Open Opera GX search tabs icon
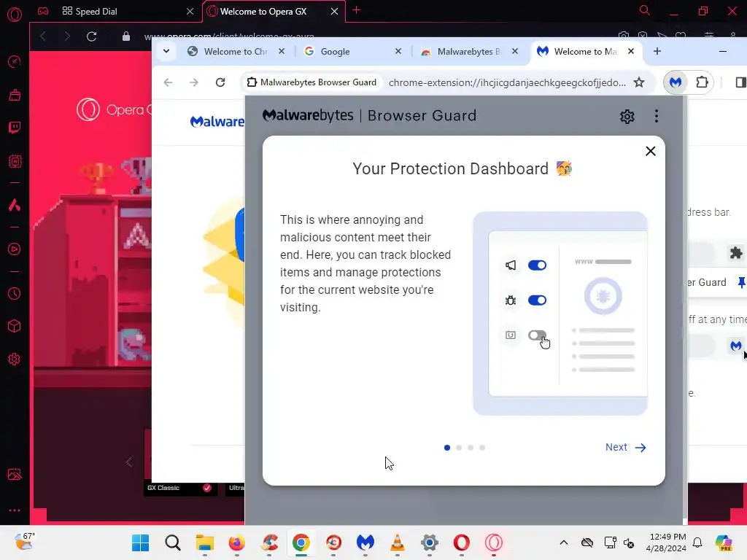This screenshot has height=560, width=747. point(645,10)
